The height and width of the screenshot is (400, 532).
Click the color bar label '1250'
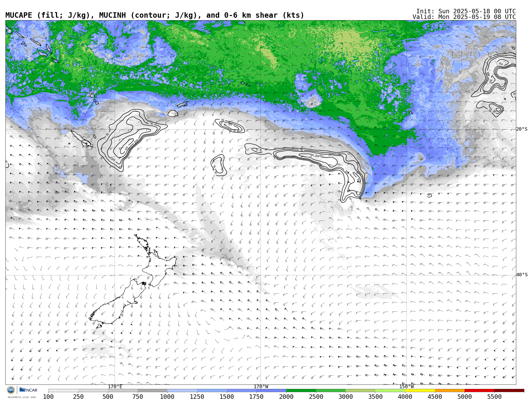pos(197,397)
